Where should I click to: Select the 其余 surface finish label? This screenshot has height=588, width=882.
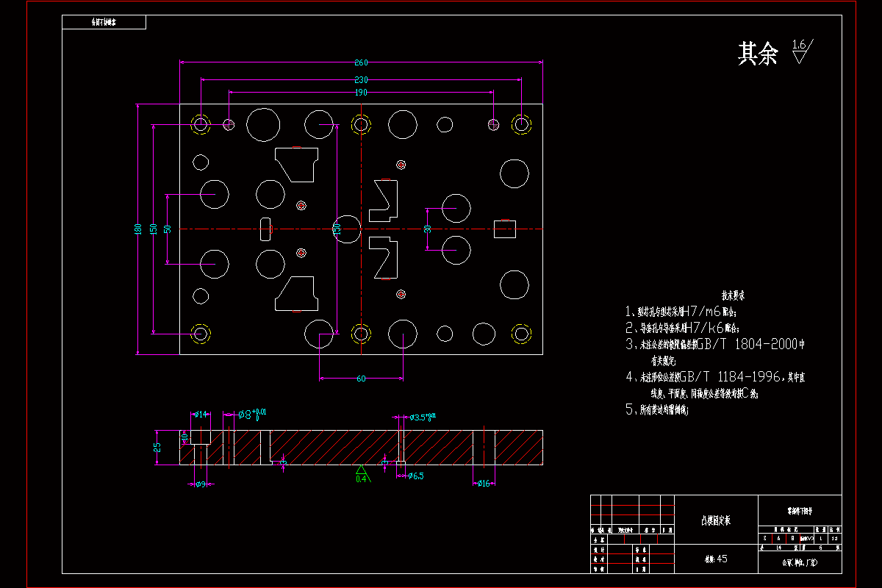click(758, 54)
